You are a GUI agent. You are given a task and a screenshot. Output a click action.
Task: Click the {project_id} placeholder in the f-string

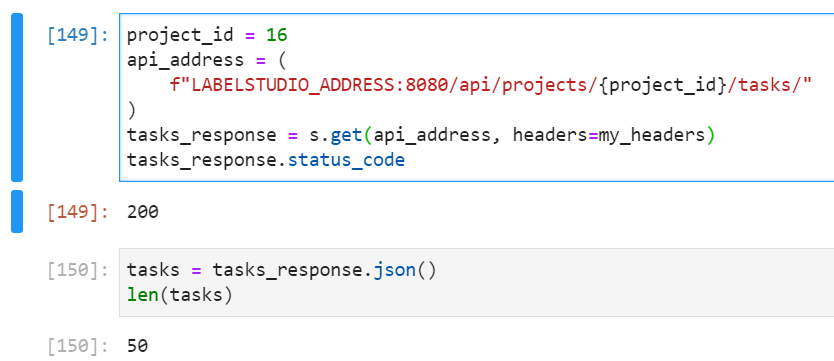[x=663, y=85]
